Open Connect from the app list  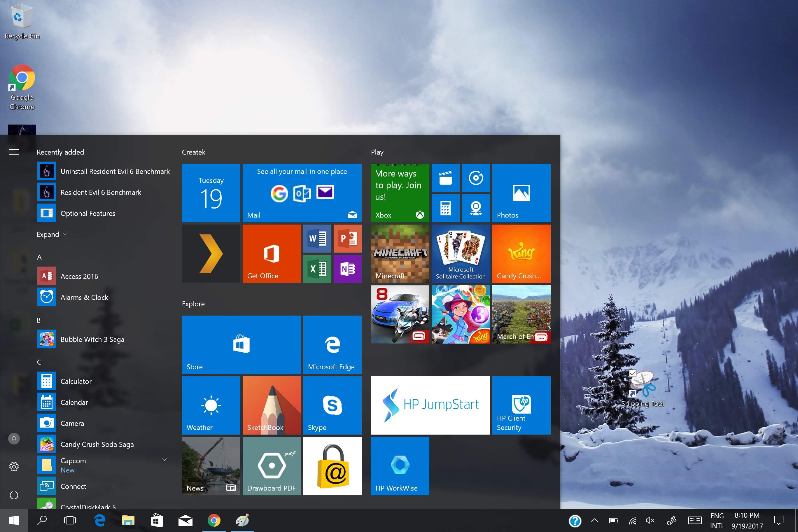coord(104,486)
